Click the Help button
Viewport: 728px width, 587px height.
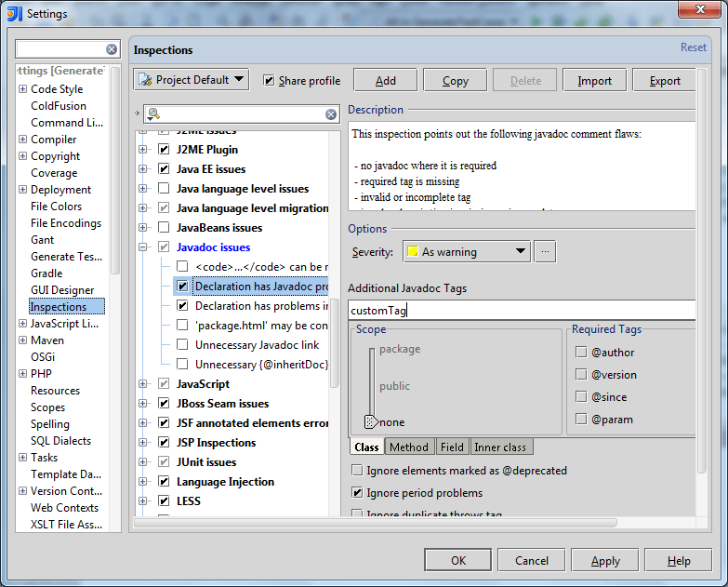(x=679, y=560)
